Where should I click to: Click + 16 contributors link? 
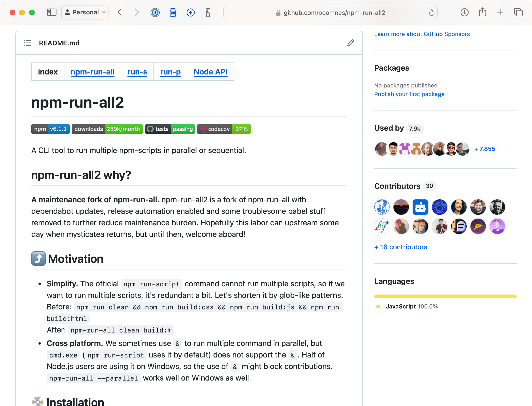[401, 247]
